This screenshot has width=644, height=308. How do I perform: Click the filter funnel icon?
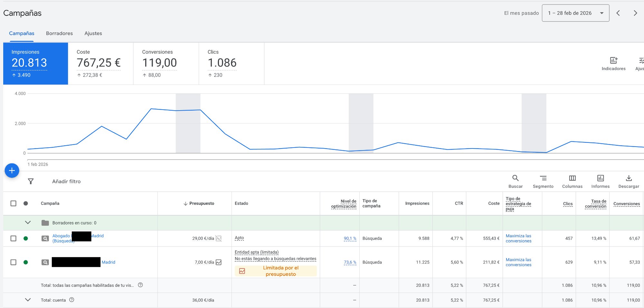click(31, 181)
